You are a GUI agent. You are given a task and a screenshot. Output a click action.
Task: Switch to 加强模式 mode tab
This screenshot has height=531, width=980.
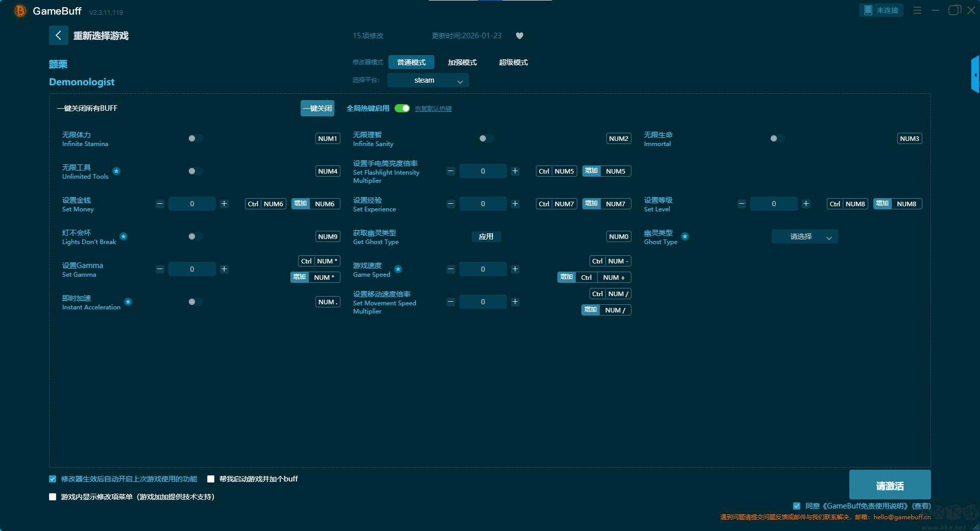click(462, 62)
